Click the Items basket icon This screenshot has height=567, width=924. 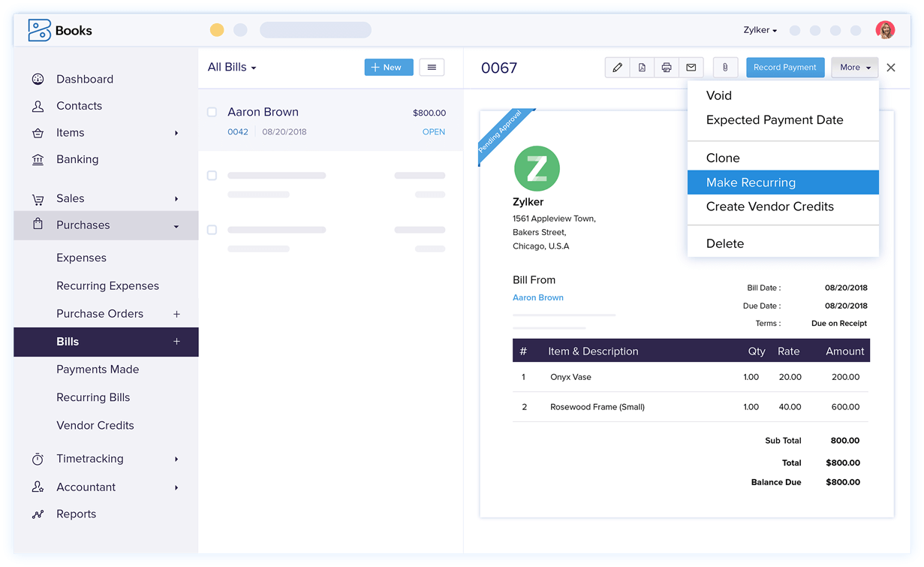(x=38, y=133)
